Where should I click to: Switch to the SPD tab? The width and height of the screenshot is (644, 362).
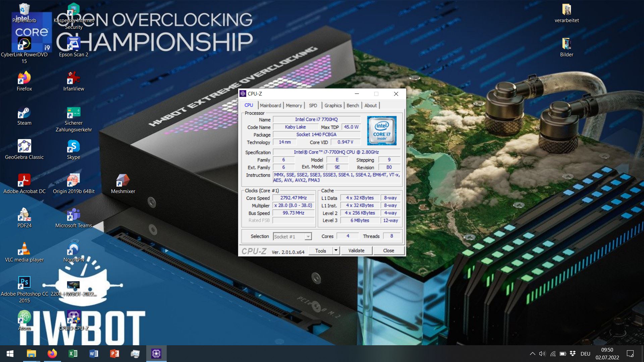(x=313, y=105)
